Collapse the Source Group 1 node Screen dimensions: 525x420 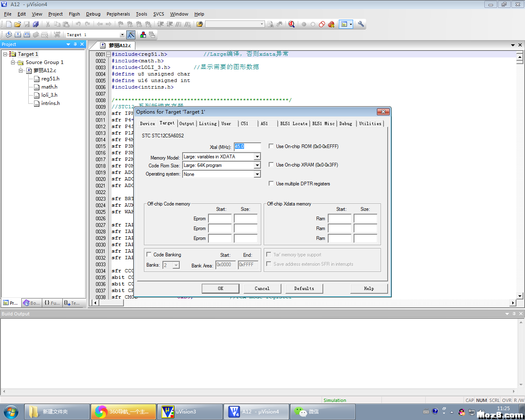tap(13, 62)
